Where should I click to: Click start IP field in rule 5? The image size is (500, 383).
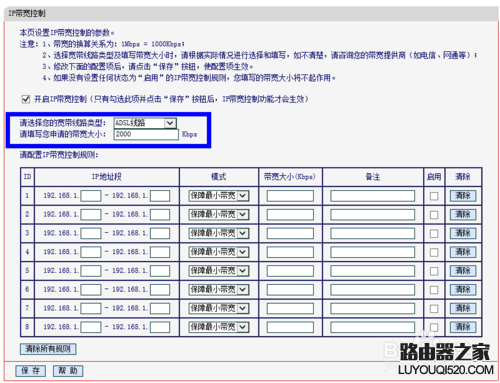click(x=91, y=271)
